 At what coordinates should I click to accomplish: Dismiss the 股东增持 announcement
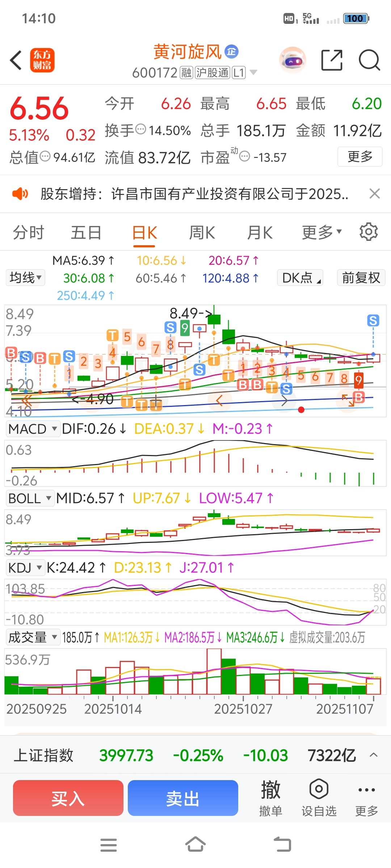point(375,194)
